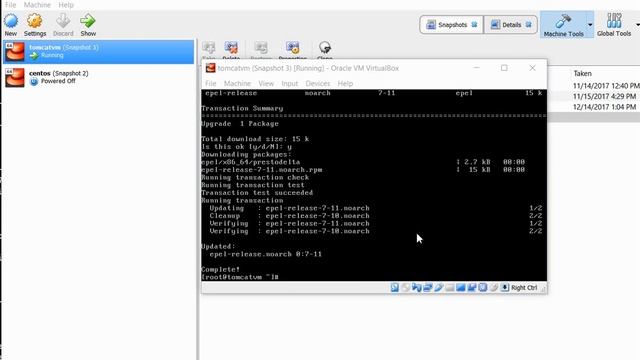Open File menu in tomcatvm VM window

pos(211,83)
